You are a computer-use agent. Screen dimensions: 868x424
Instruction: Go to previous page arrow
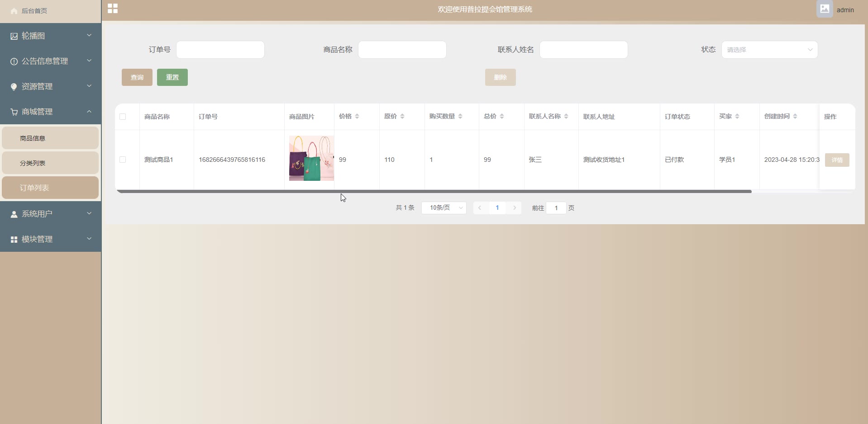click(480, 208)
